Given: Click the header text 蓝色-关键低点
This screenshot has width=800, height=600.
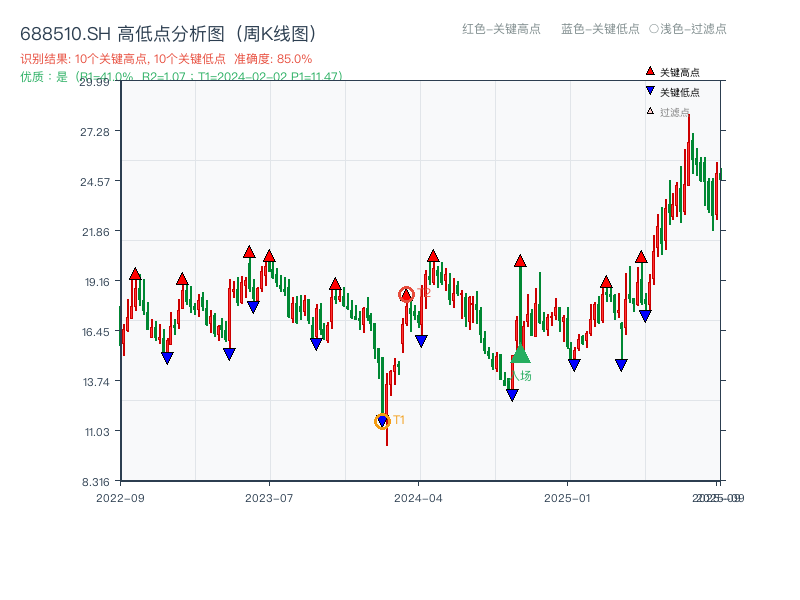Looking at the screenshot, I should pos(600,29).
